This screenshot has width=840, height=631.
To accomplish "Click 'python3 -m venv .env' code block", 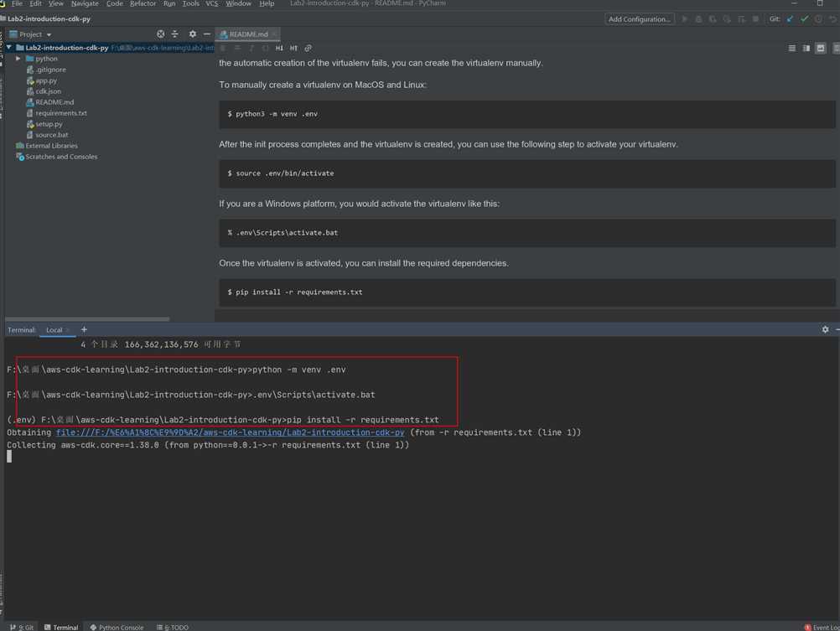I will pos(527,114).
